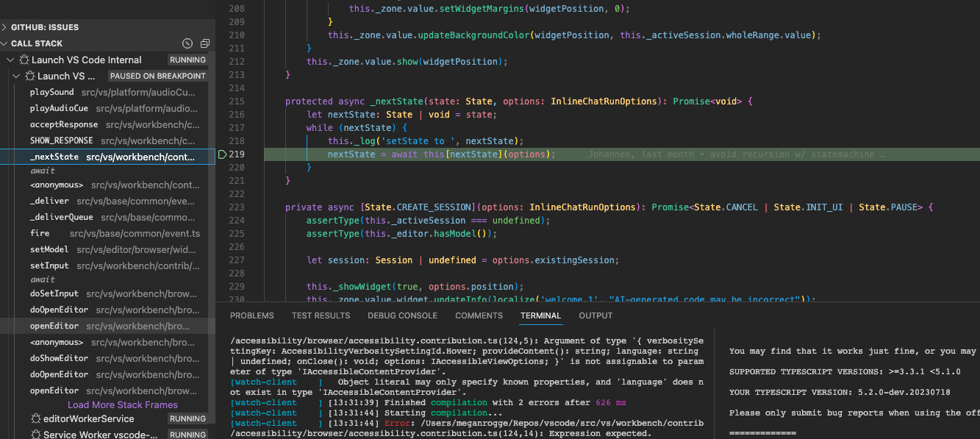
Task: Click the Load More Stack Frames link
Action: pyautogui.click(x=122, y=404)
